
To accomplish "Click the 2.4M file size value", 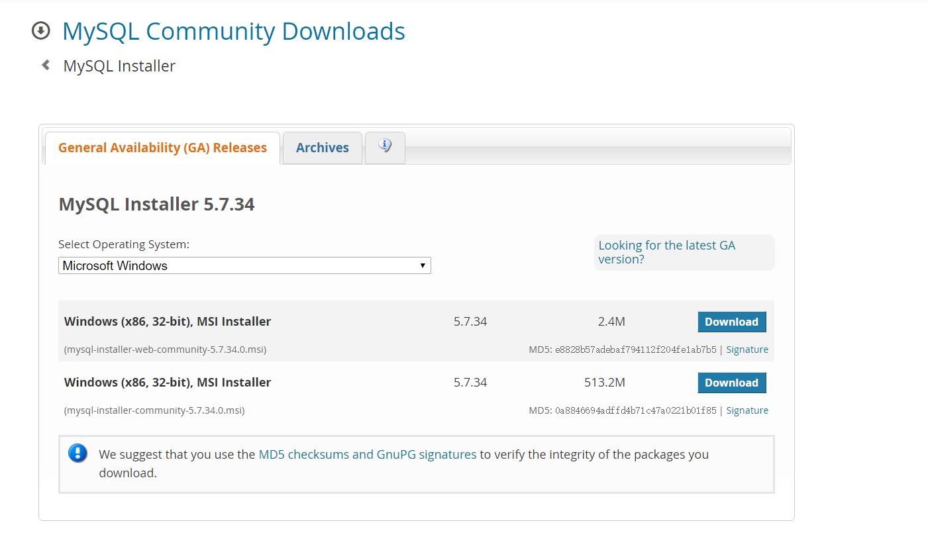I will (611, 322).
